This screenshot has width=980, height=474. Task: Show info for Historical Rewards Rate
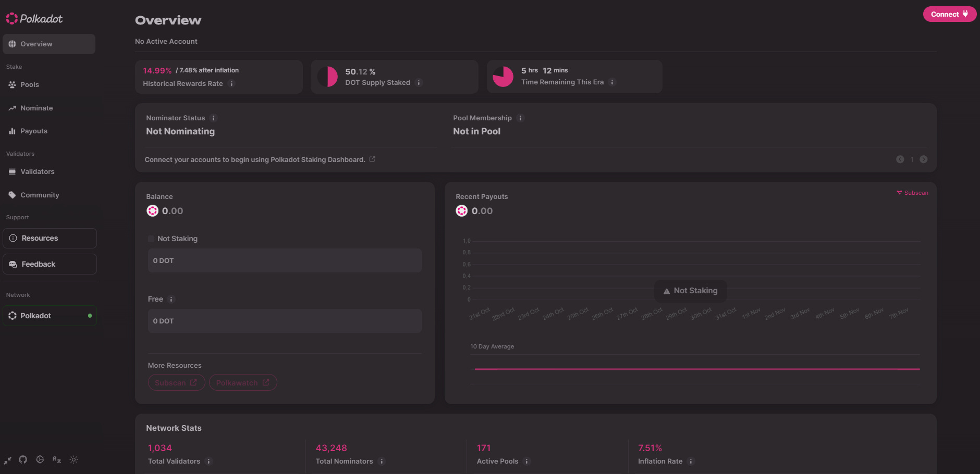(x=232, y=83)
